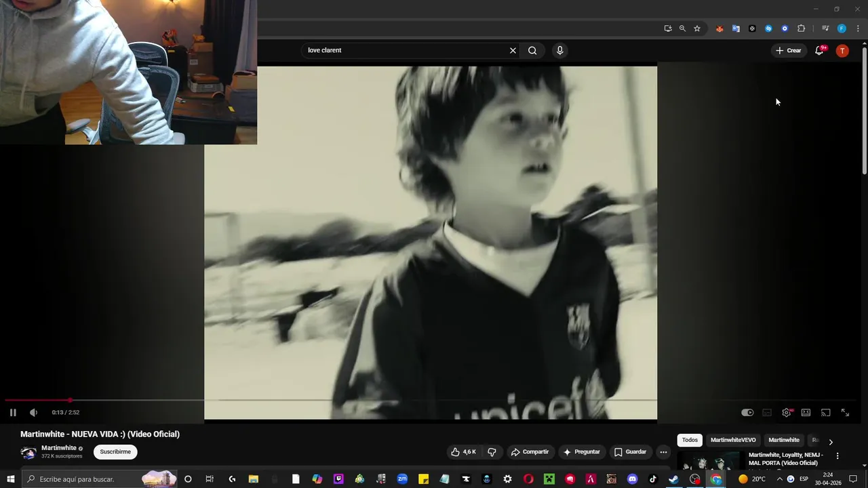Open the ESP language selector in the tray

[x=804, y=479]
